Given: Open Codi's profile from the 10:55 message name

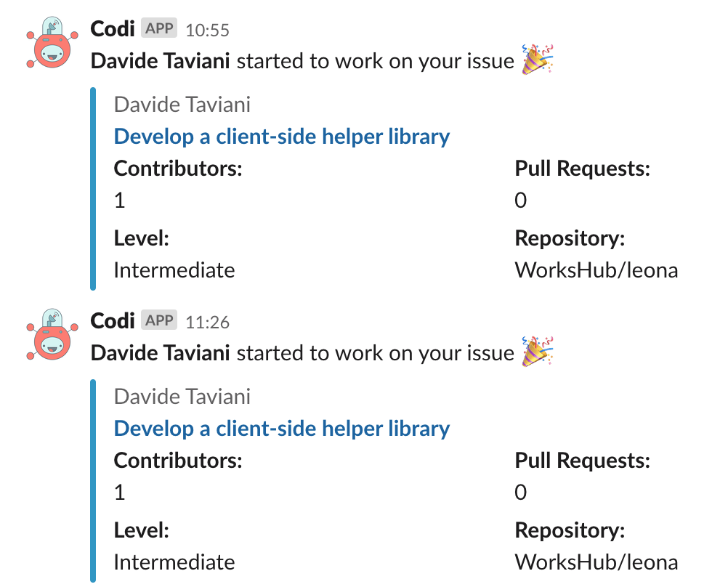Looking at the screenshot, I should point(113,28).
